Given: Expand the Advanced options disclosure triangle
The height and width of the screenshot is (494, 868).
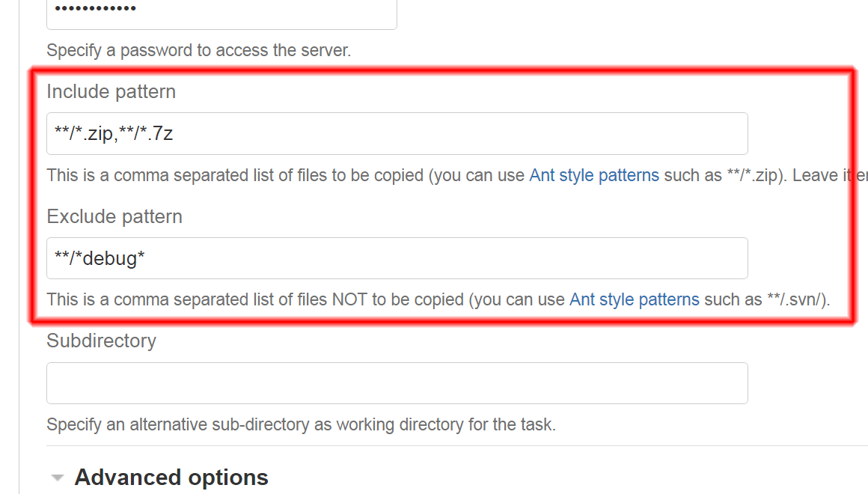Looking at the screenshot, I should [57, 478].
